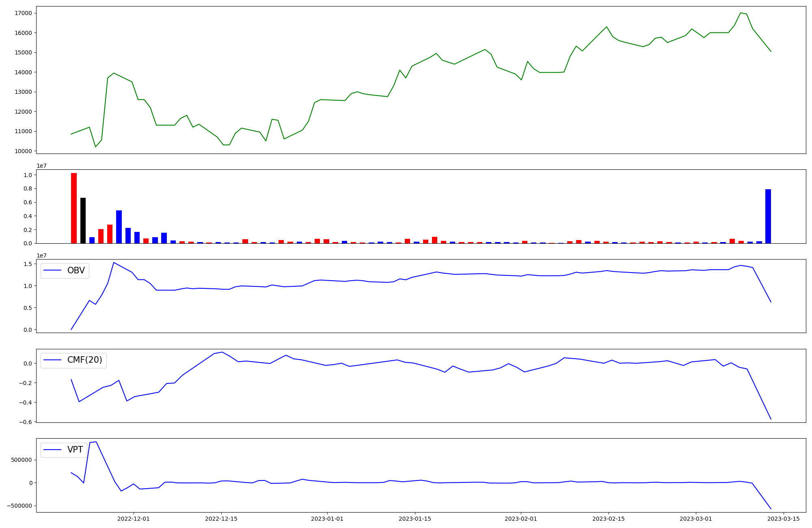Click the 1e7 volume scale label
The height and width of the screenshot is (528, 812).
41,166
